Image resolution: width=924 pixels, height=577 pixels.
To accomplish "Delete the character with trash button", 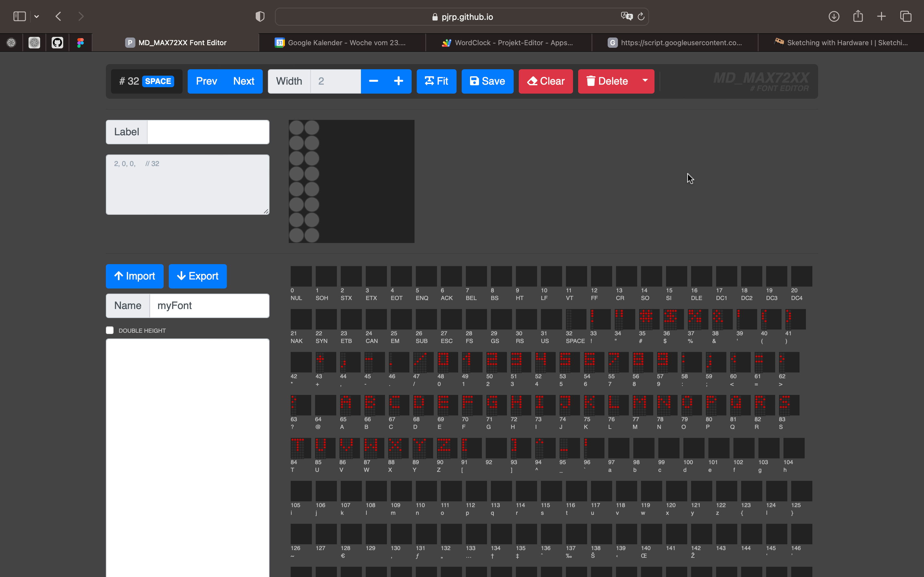I will point(607,81).
